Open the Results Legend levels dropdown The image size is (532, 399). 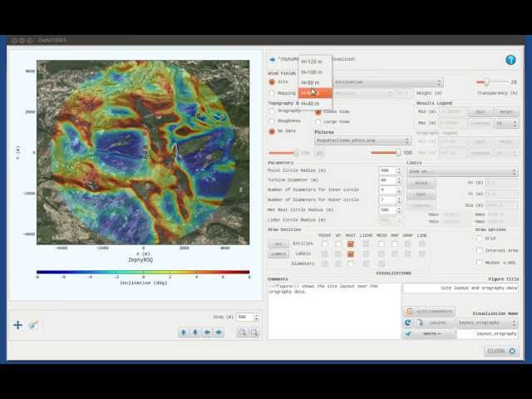click(506, 123)
